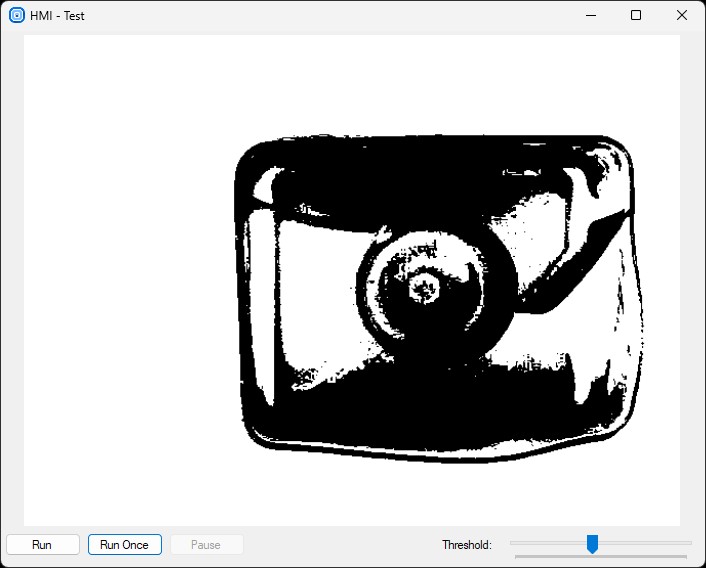Grab the Threshold slider thumb

point(592,543)
